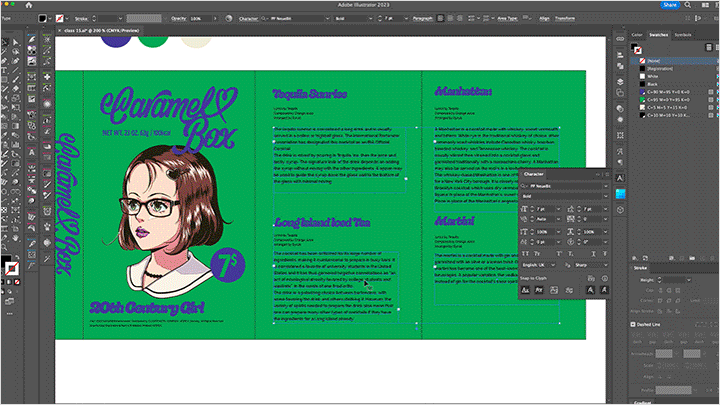This screenshot has height=405, width=720.
Task: Open the Character panel menu icon
Action: (x=607, y=174)
